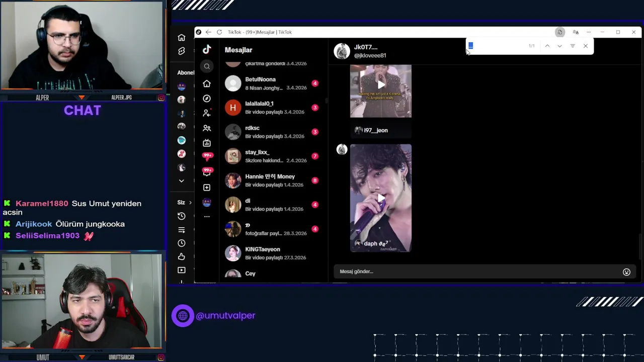Open the browser three-dots settings menu

[589, 32]
